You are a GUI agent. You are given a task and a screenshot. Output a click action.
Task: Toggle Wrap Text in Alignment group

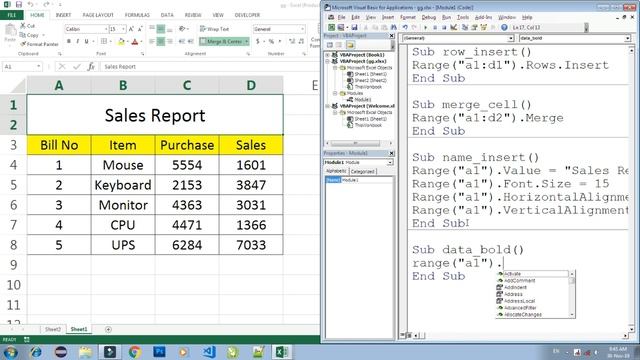(214, 29)
